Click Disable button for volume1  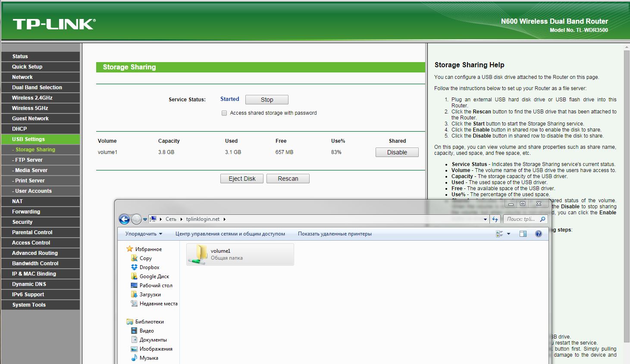tap(397, 152)
